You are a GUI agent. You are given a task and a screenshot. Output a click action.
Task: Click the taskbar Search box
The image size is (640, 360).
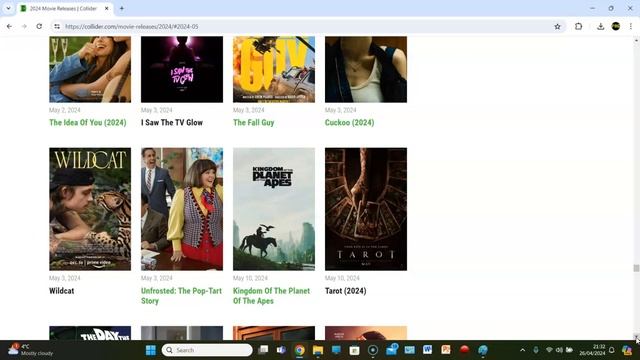click(207, 350)
